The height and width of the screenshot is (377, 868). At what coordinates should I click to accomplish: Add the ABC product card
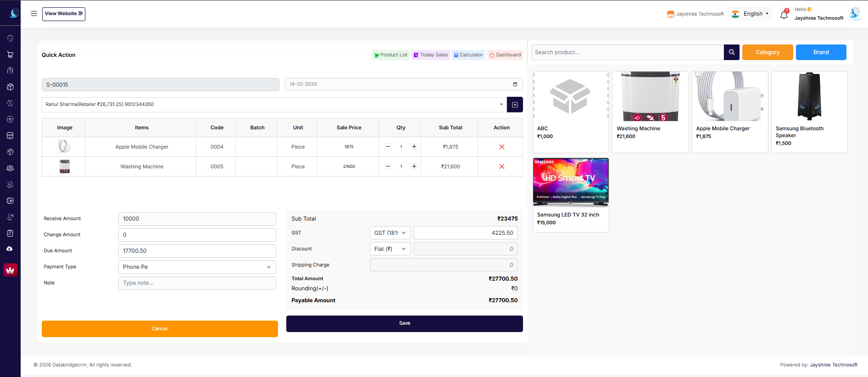(x=571, y=112)
